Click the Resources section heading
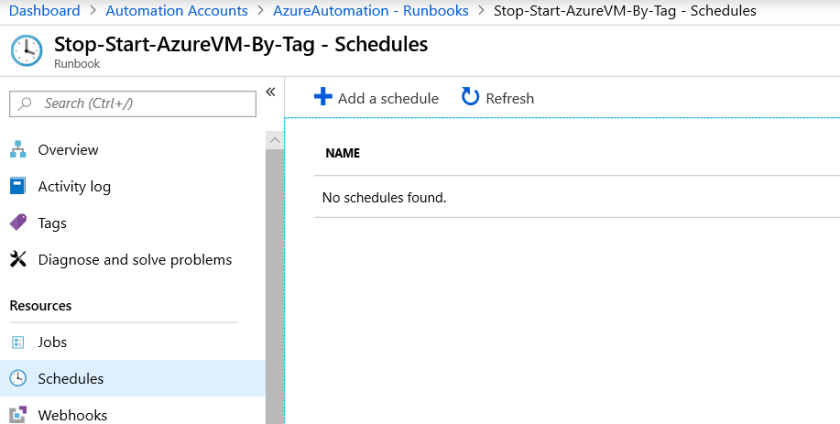This screenshot has height=424, width=840. click(41, 306)
